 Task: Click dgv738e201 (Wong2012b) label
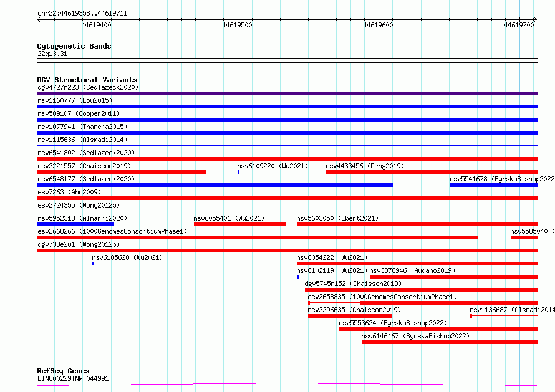[x=79, y=244]
